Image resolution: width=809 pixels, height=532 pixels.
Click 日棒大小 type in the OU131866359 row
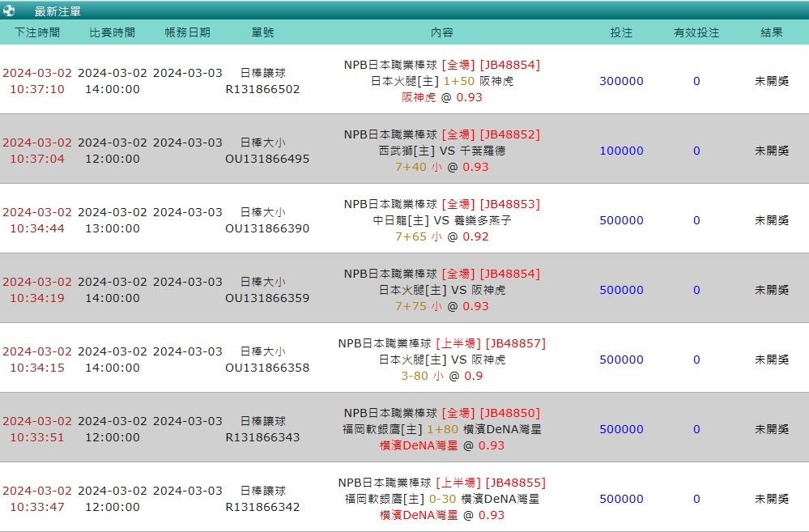[x=262, y=283]
